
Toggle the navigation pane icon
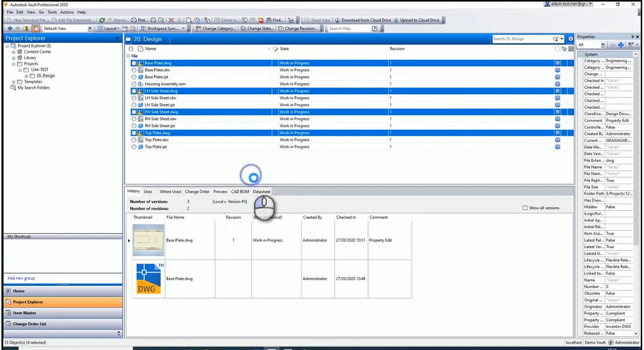tap(36, 28)
